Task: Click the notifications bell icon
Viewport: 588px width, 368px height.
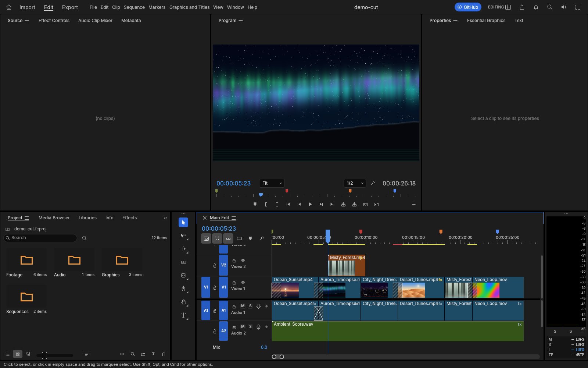Action: (536, 7)
